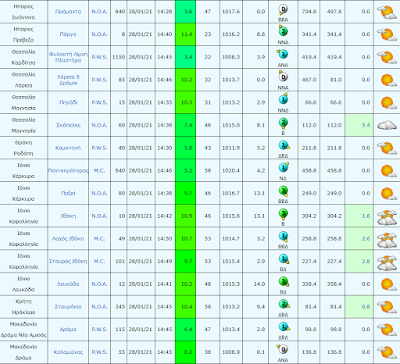The width and height of the screenshot is (400, 364).
Task: Click the 11.4 temperature cell for Πάργα
Action: coord(185,34)
